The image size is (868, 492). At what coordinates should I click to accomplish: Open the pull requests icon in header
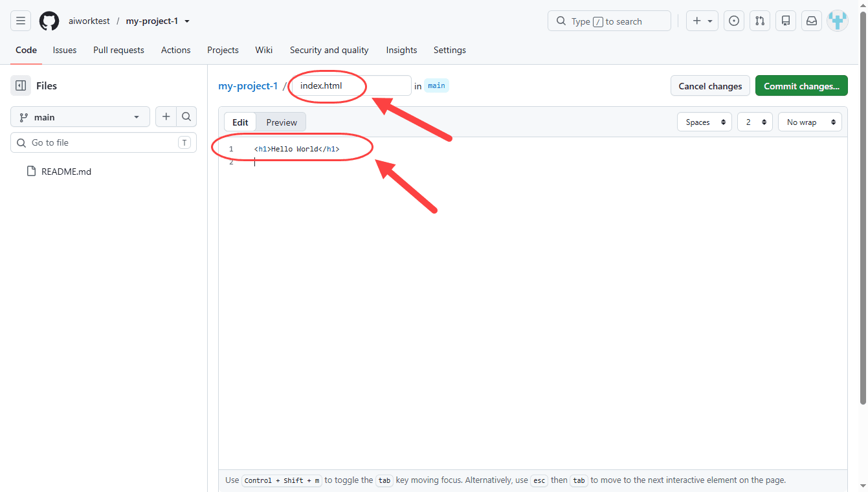point(760,21)
